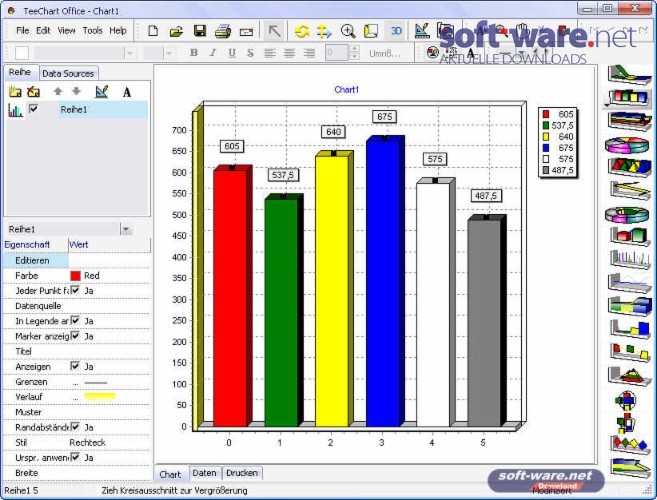657x500 pixels.
Task: Choose bar chart style from gallery
Action: pyautogui.click(x=628, y=97)
